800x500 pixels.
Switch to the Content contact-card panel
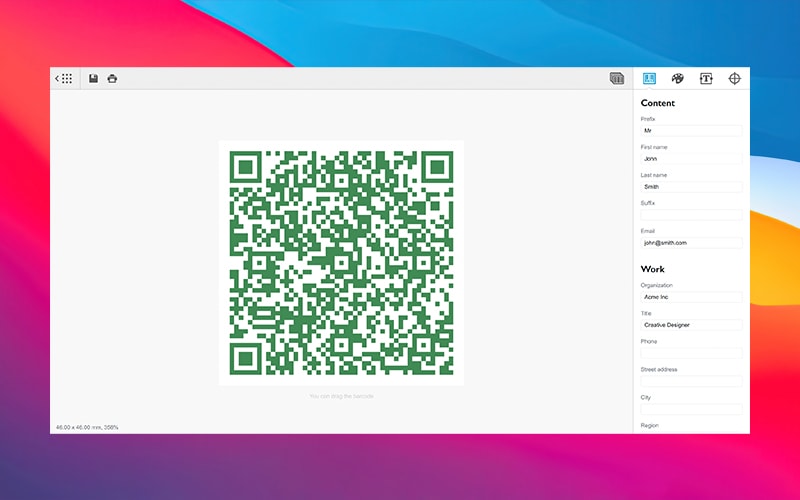point(649,78)
